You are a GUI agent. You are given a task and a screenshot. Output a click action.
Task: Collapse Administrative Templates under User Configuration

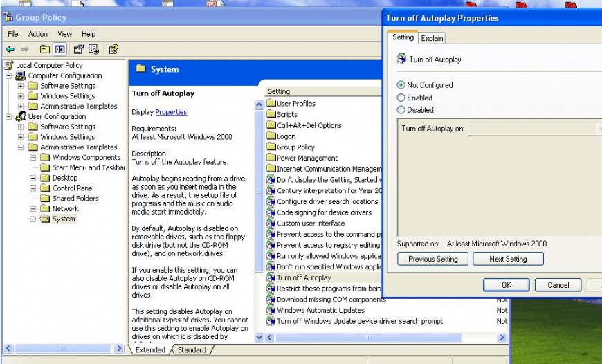(x=21, y=147)
